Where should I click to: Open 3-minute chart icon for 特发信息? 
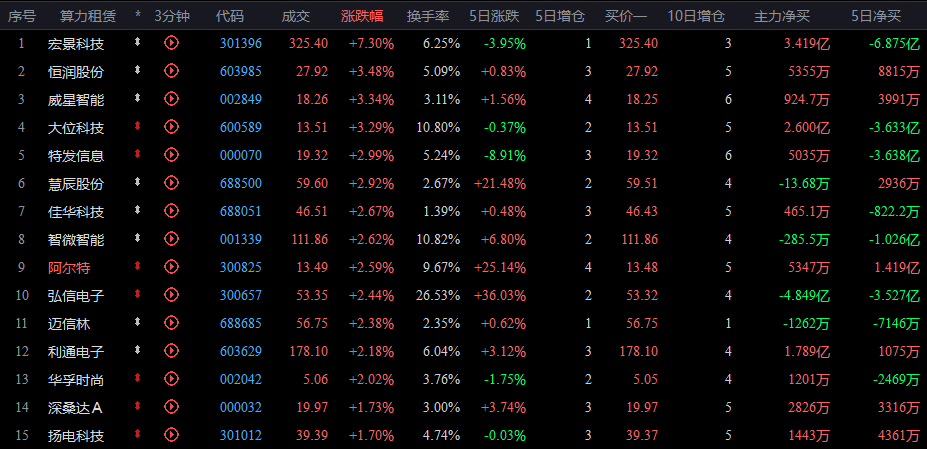point(171,155)
